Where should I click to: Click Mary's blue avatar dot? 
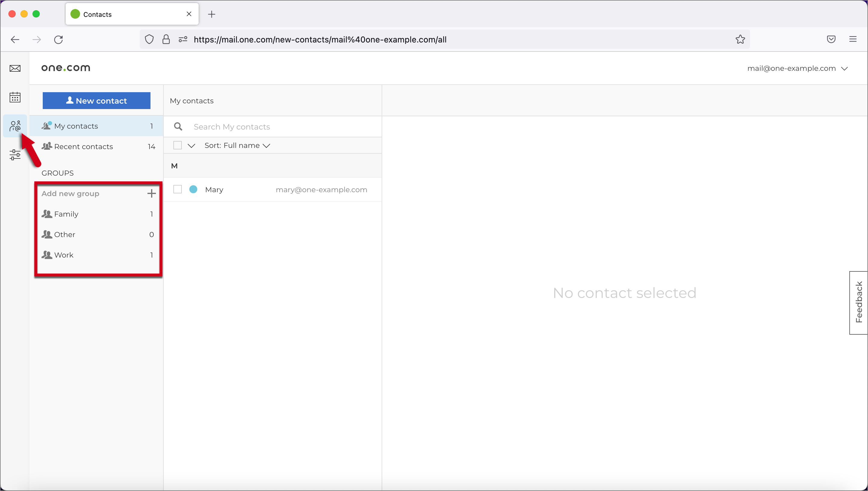pyautogui.click(x=193, y=189)
